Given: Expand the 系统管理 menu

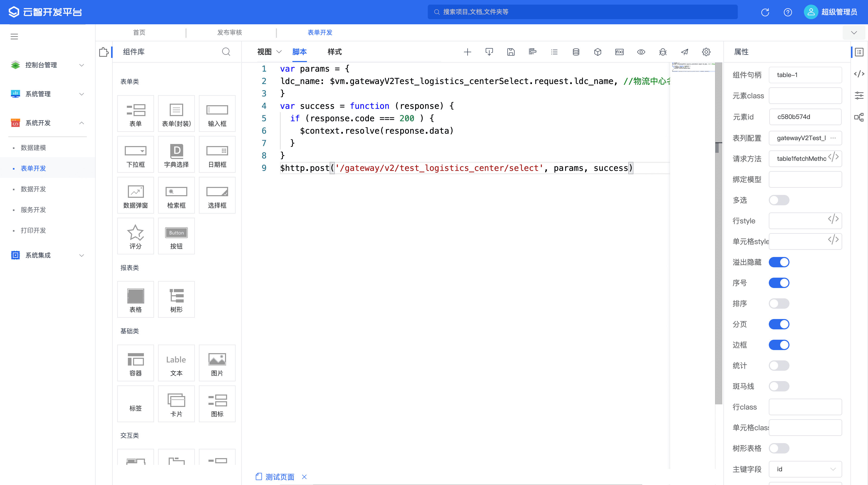Looking at the screenshot, I should tap(48, 94).
